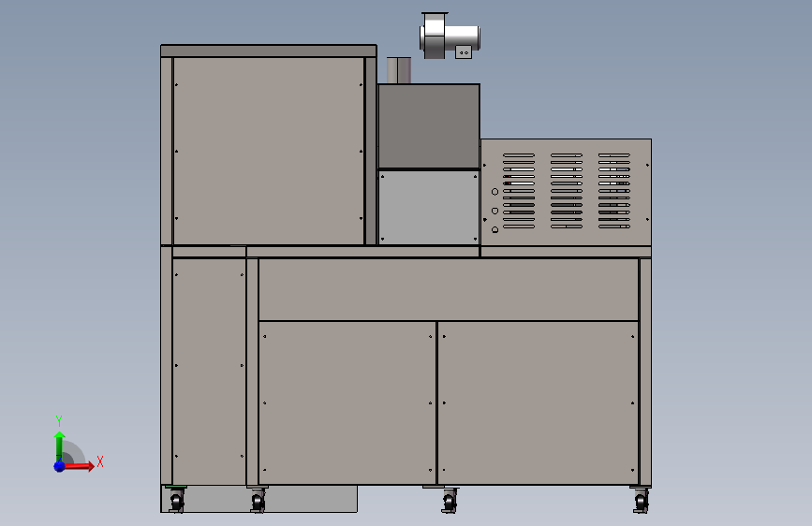Select the lower right door panel
Image resolution: width=812 pixels, height=526 pixels.
click(538, 402)
